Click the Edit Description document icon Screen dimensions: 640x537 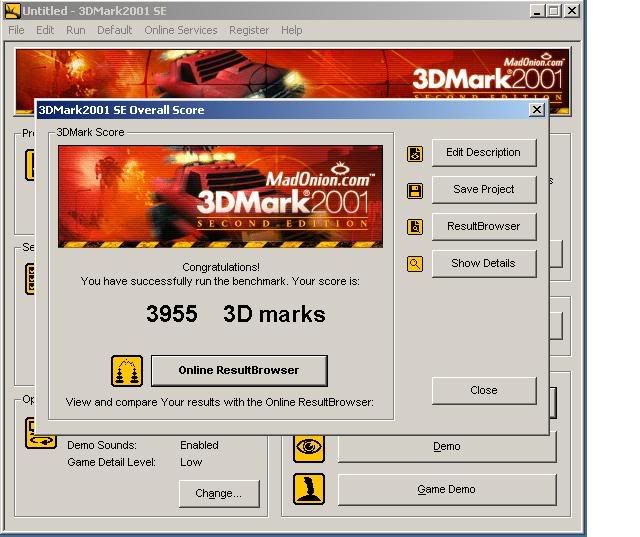coord(415,154)
